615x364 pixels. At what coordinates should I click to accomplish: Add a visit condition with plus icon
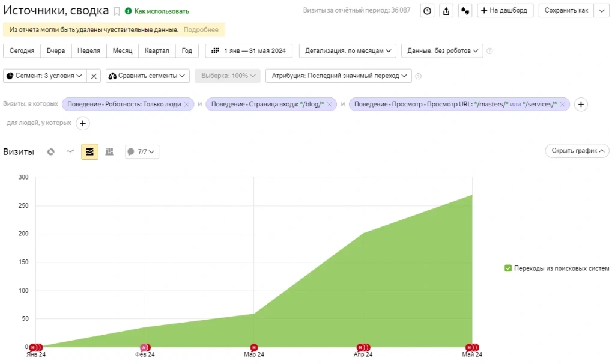point(580,104)
